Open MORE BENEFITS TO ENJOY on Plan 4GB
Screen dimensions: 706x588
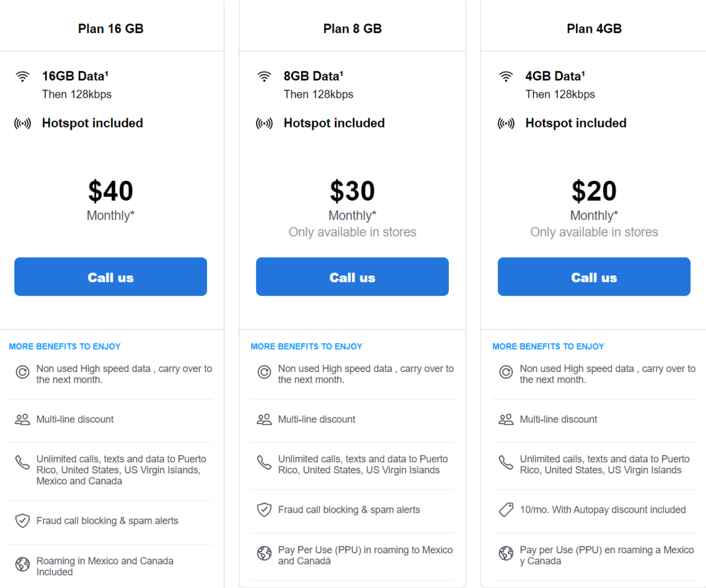pos(548,347)
